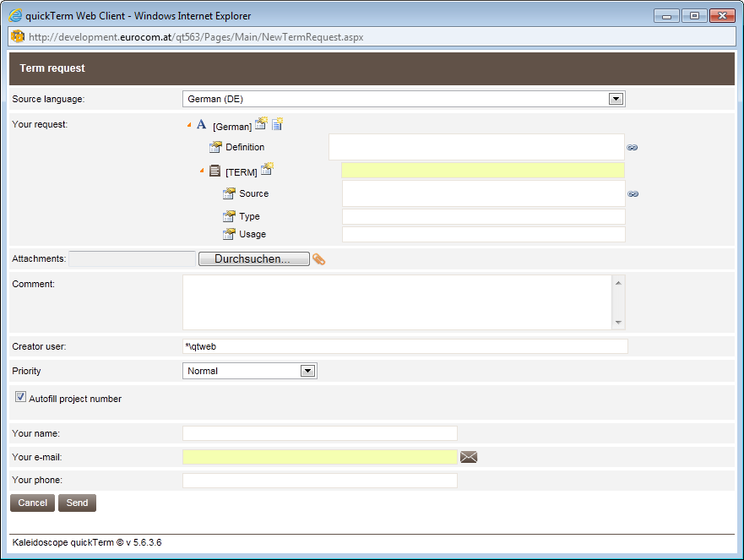The height and width of the screenshot is (560, 744).
Task: Click add-field icon next to [TERM]
Action: 268,169
